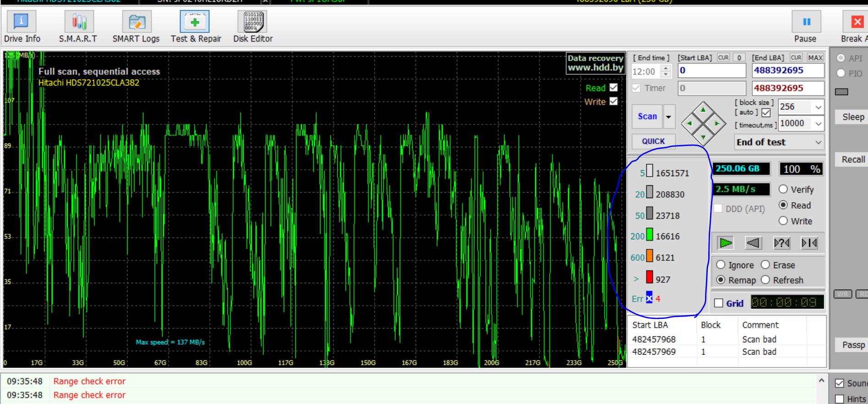This screenshot has height=404, width=868.
Task: Click the white 5 ms block swatch
Action: tap(650, 171)
